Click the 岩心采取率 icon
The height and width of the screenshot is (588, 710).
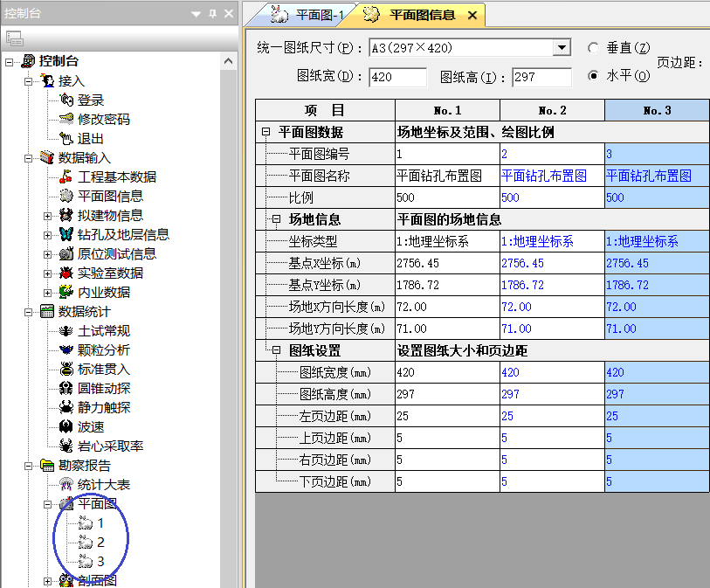pyautogui.click(x=66, y=446)
